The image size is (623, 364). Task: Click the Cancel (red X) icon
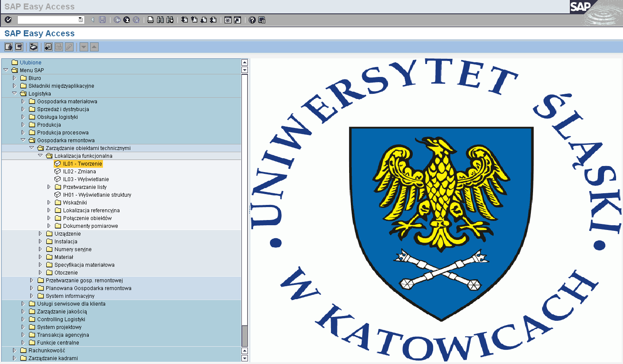tap(136, 20)
